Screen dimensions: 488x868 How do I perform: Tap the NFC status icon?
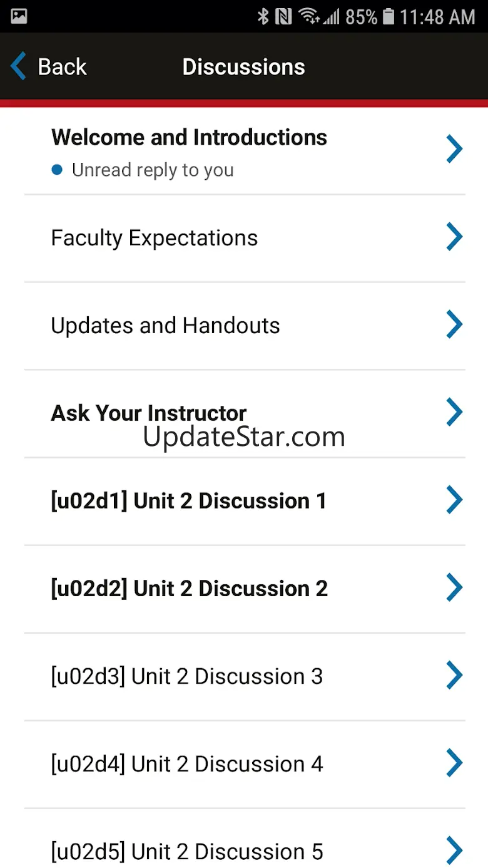[x=283, y=17]
